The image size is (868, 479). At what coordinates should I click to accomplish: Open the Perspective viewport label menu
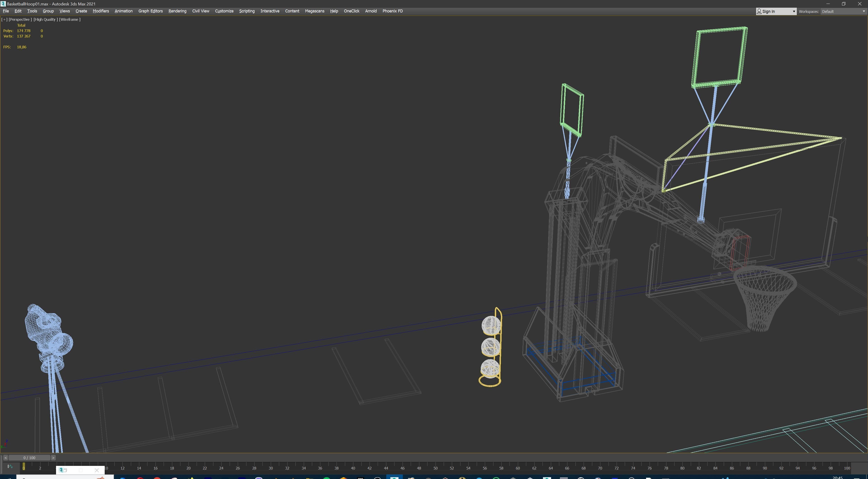click(20, 19)
